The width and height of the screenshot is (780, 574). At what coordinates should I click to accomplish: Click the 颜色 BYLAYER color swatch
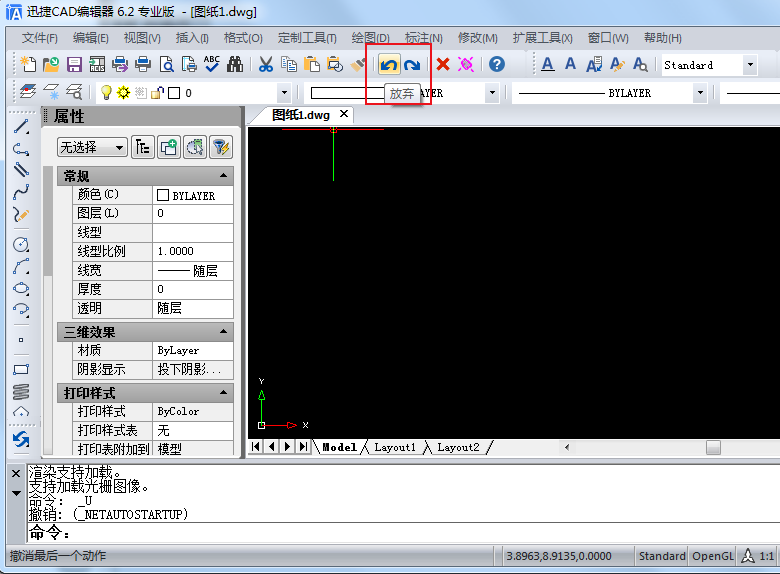(x=163, y=195)
